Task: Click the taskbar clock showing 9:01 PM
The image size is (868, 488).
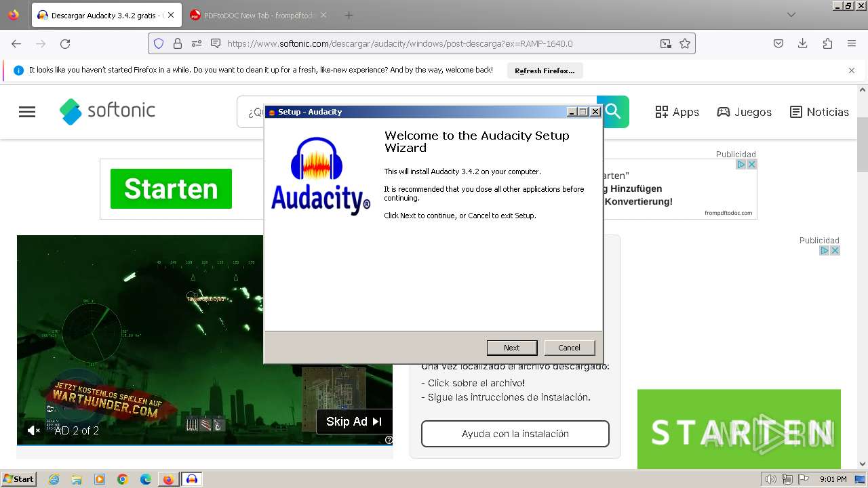Action: pyautogui.click(x=833, y=479)
